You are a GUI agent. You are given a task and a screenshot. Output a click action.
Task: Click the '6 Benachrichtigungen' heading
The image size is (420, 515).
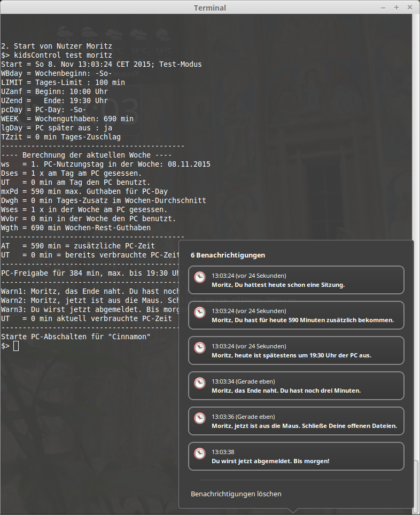click(228, 255)
